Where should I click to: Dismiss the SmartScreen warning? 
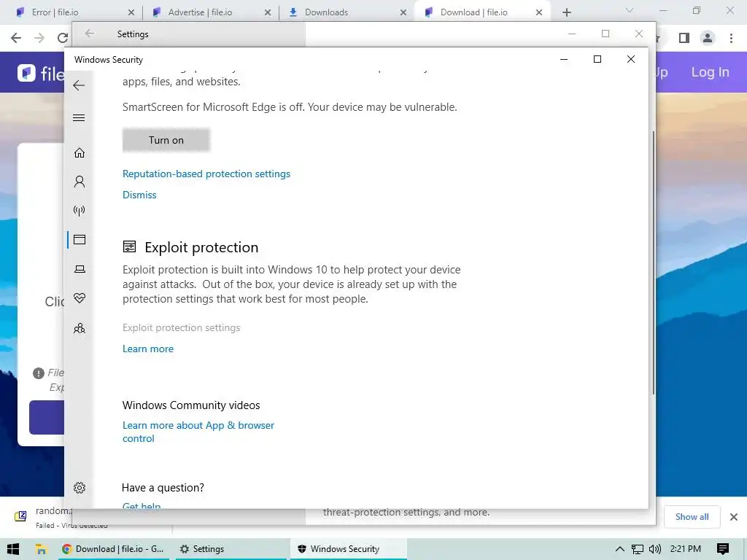click(139, 195)
